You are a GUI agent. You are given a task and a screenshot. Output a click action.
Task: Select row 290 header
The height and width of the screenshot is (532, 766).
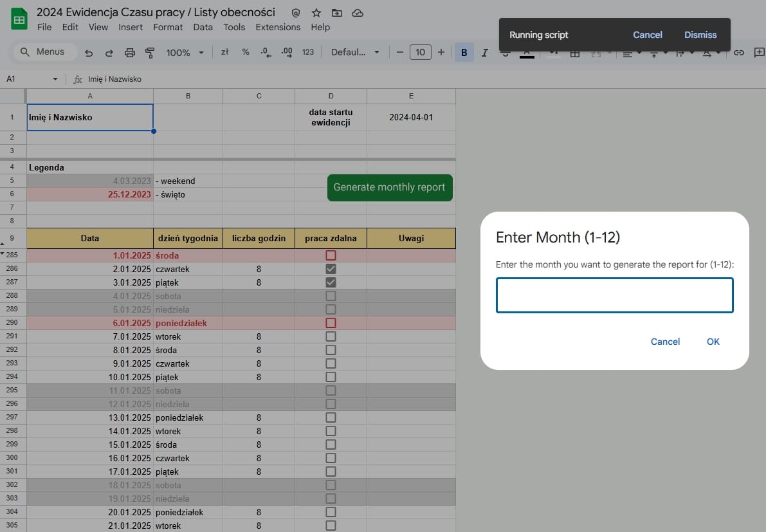tap(12, 323)
